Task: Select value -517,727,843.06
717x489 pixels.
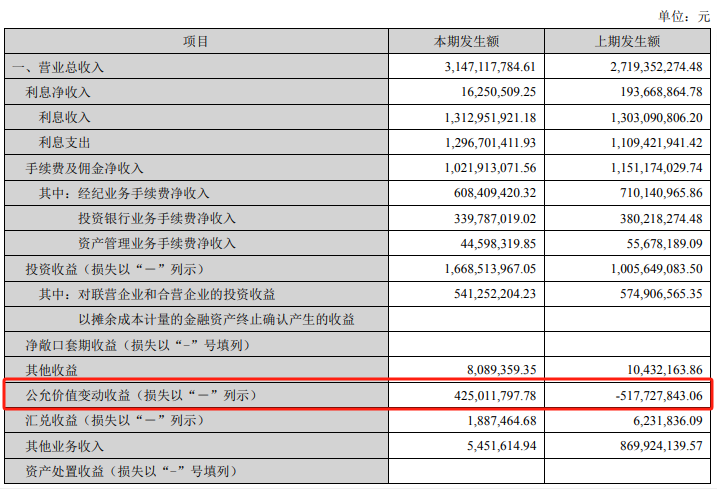Action: point(659,395)
